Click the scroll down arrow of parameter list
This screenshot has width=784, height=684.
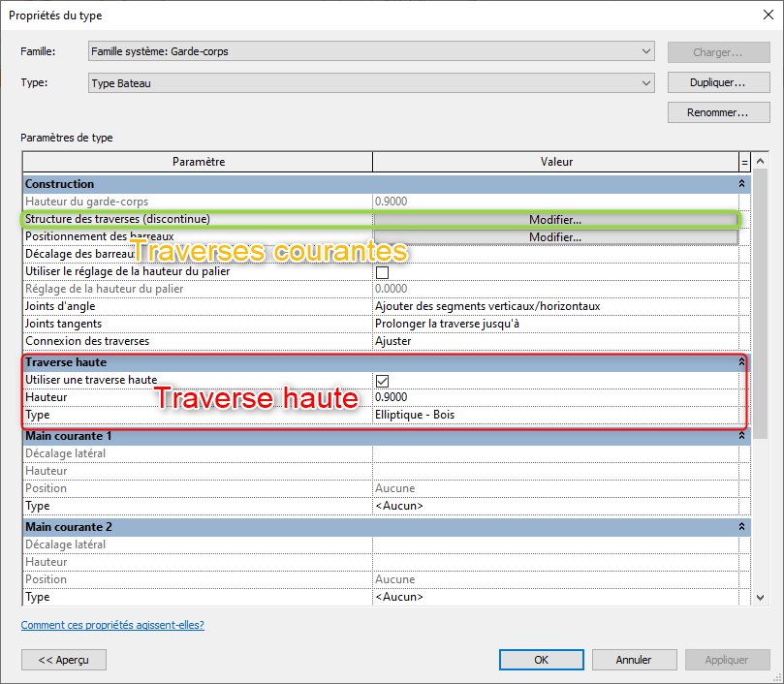pos(760,599)
